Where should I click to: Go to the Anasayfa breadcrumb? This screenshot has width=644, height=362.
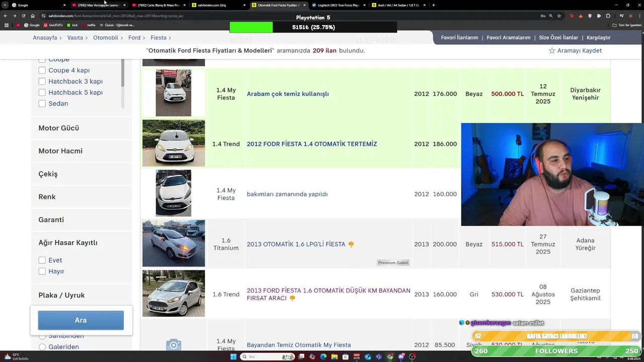tap(45, 38)
